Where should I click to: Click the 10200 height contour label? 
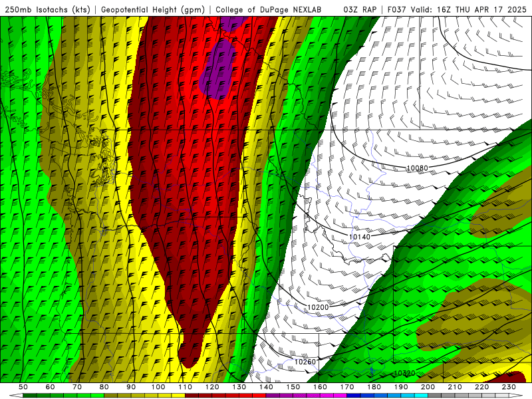(318, 307)
